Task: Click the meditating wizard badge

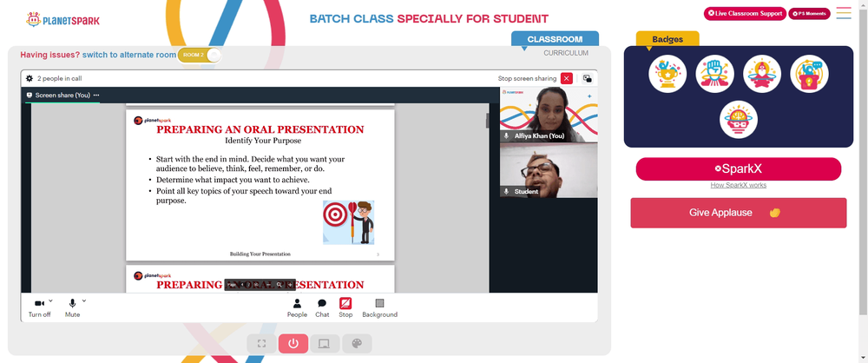Action: (762, 74)
